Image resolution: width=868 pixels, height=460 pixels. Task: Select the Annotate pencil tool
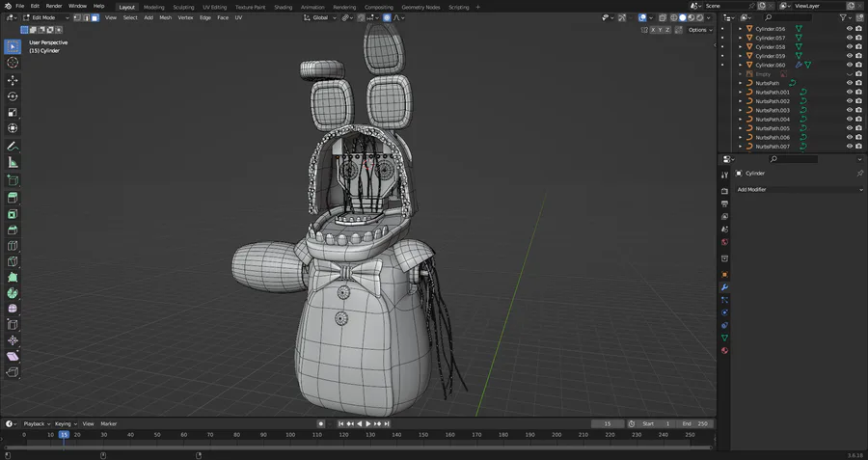point(13,146)
